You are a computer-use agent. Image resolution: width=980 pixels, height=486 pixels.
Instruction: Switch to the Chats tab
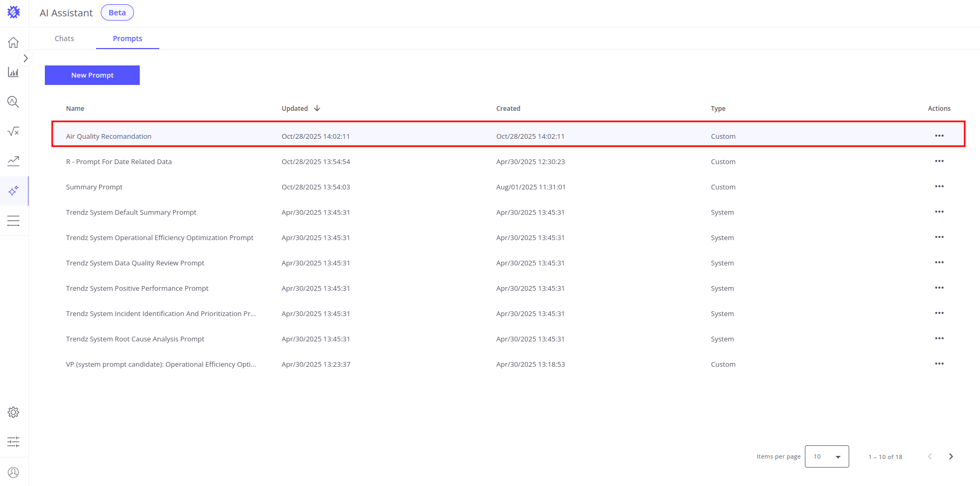[x=64, y=39]
